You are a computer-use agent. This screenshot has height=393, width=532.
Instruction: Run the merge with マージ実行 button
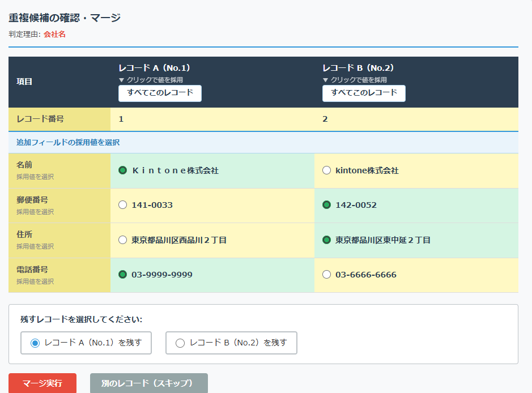click(42, 383)
